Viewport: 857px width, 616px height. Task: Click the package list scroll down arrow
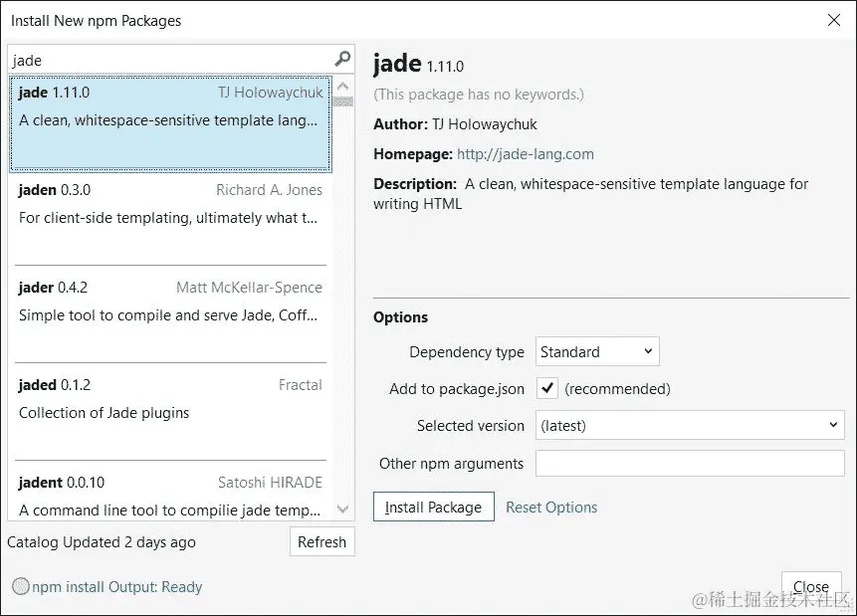(343, 509)
